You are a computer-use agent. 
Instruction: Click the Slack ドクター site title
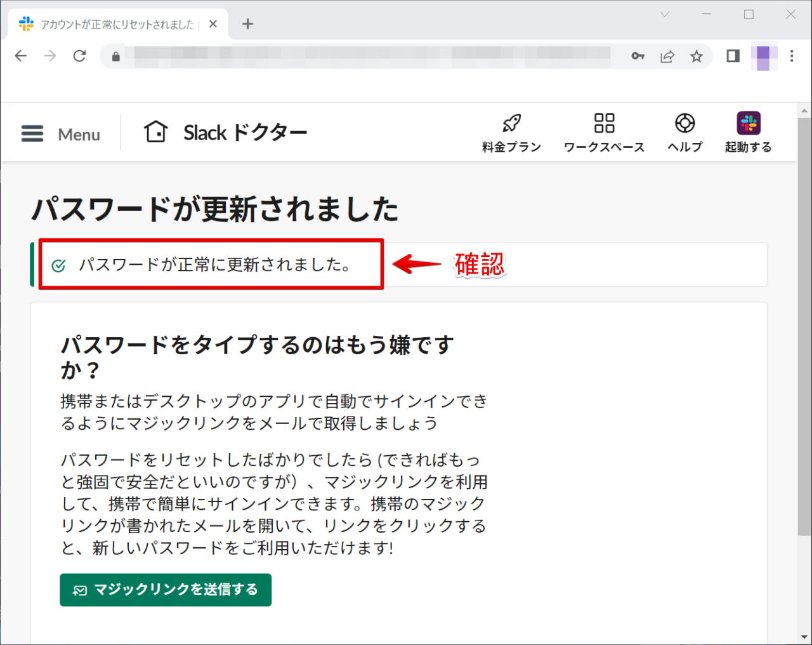[246, 133]
